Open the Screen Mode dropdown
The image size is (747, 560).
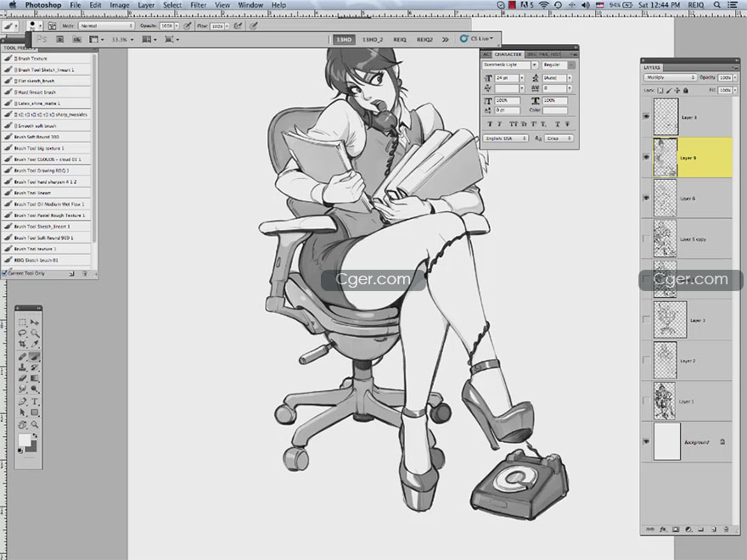tap(171, 40)
